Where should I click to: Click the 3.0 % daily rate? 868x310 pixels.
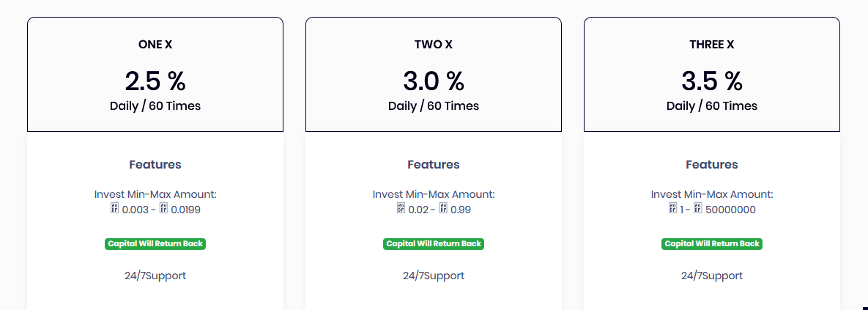point(434,79)
